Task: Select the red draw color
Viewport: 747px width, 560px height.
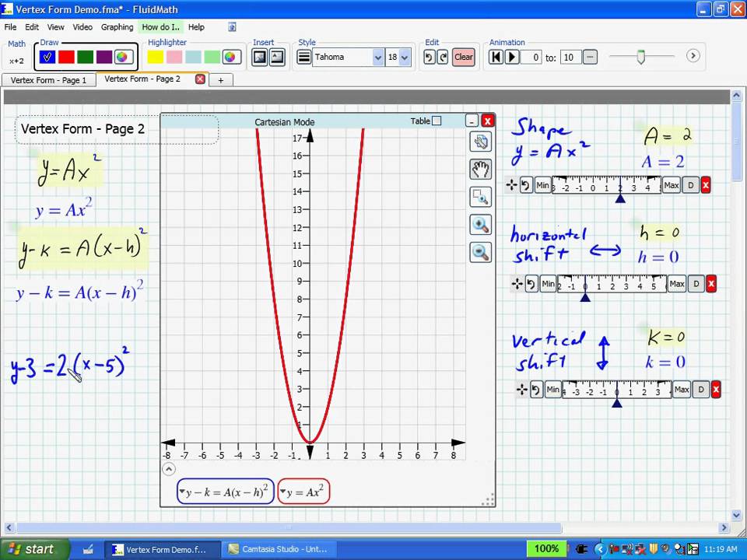Action: (66, 57)
